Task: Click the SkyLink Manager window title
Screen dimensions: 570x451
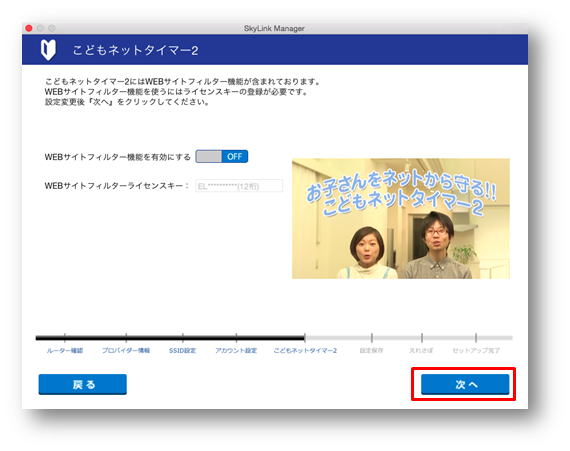Action: (274, 28)
